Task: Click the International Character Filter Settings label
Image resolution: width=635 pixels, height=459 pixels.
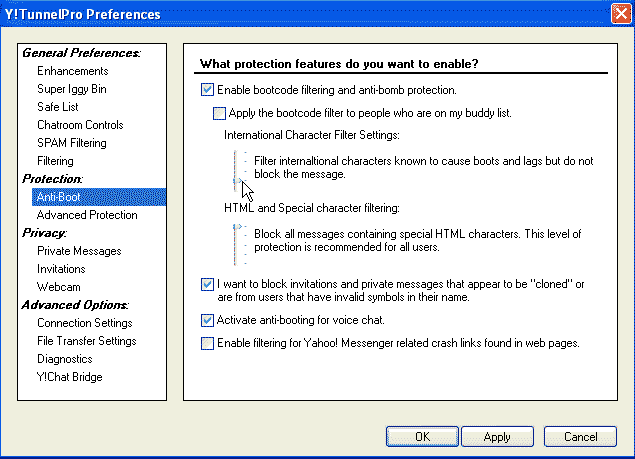Action: (x=312, y=135)
